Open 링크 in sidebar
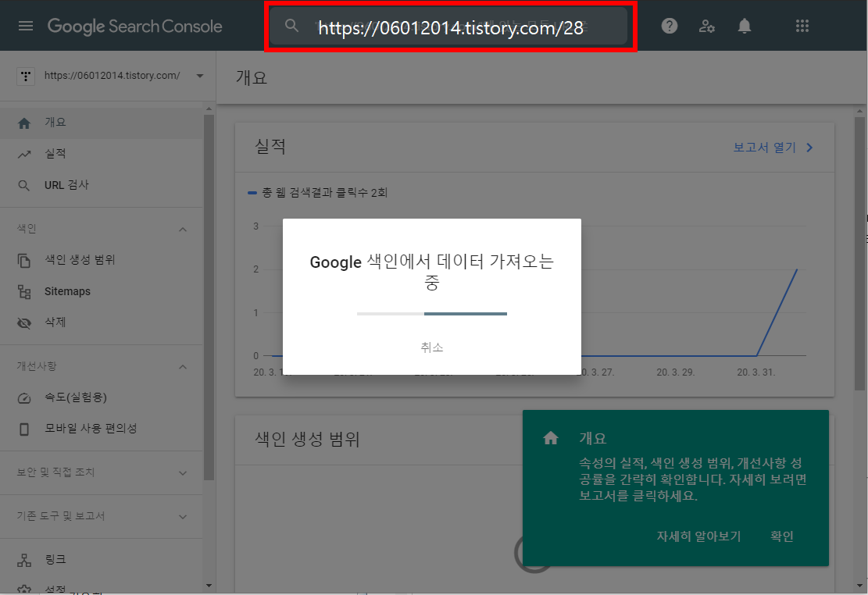The width and height of the screenshot is (868, 595). click(102, 560)
